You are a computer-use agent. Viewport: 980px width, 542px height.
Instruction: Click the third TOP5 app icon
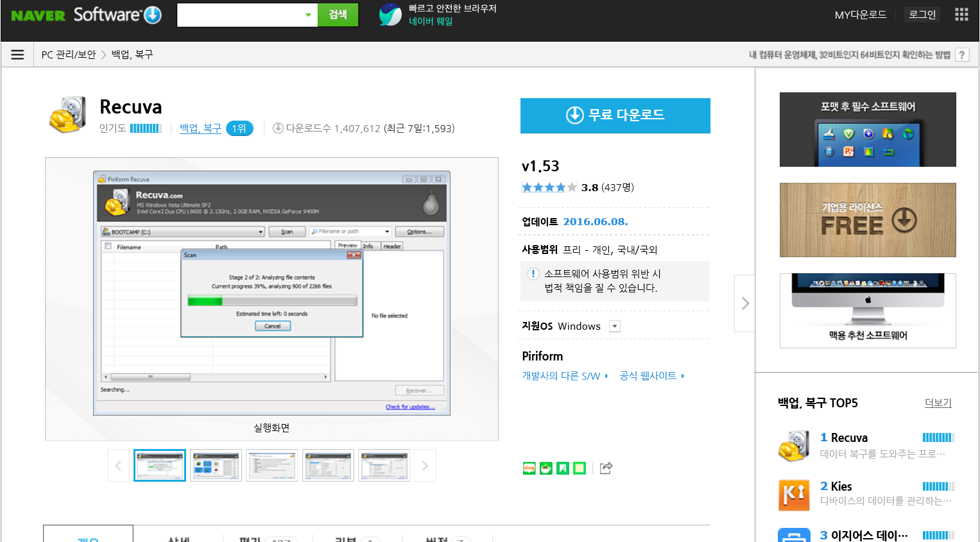pos(794,536)
